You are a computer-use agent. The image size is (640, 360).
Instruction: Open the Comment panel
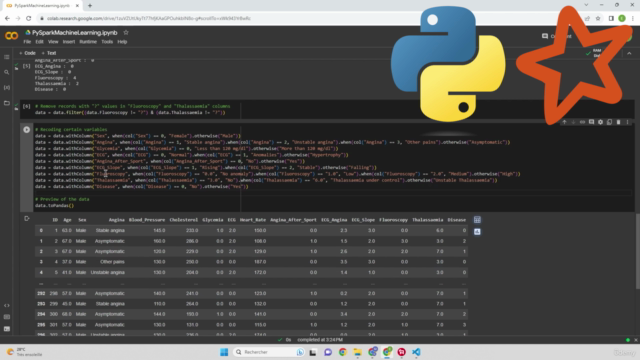(x=557, y=36)
